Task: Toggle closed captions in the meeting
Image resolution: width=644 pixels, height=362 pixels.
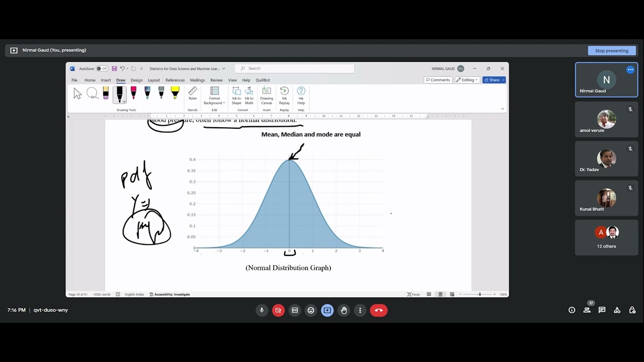Action: click(295, 310)
